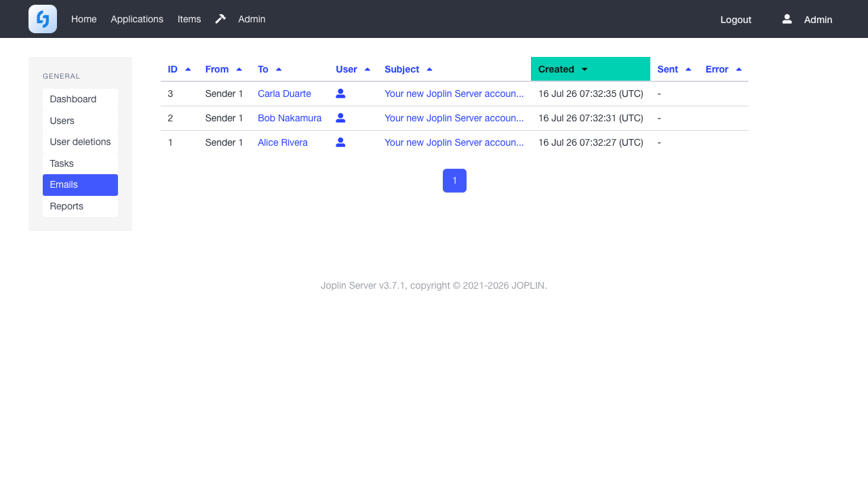Open email subject for Alice Rivera
This screenshot has width=868, height=488.
tap(454, 142)
